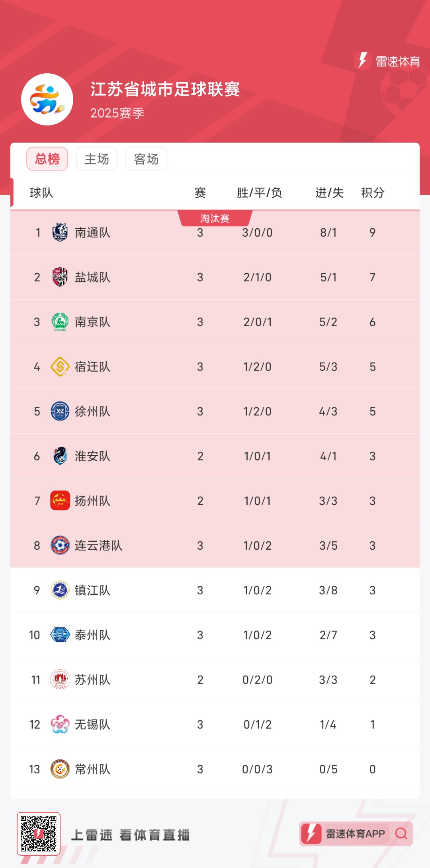Tap the Yangzhou team red logo
The width and height of the screenshot is (430, 868).
pyautogui.click(x=60, y=501)
